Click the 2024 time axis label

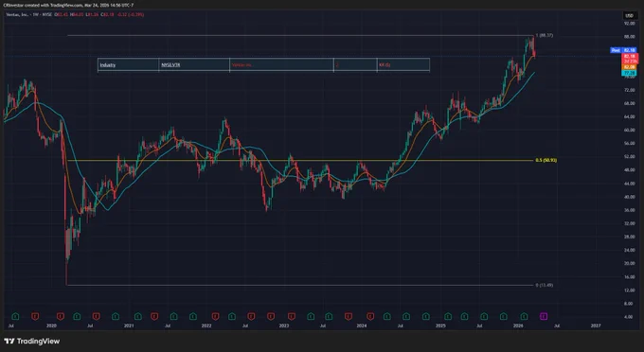pyautogui.click(x=362, y=326)
